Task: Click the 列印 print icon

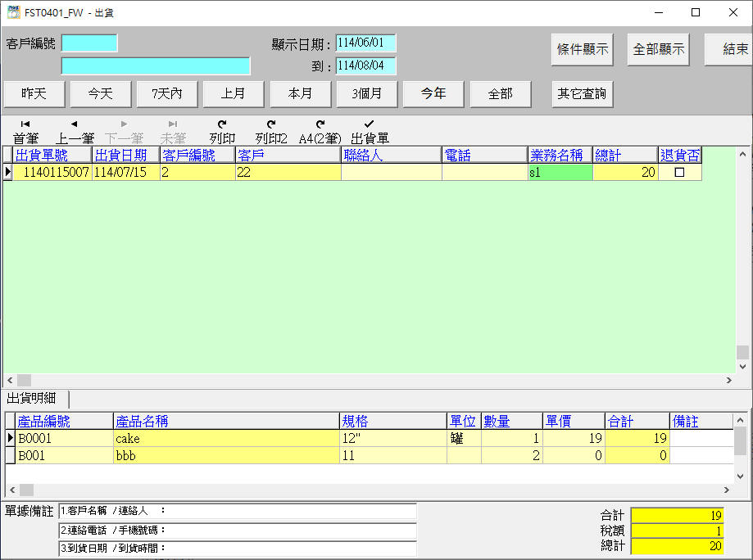Action: tap(222, 131)
